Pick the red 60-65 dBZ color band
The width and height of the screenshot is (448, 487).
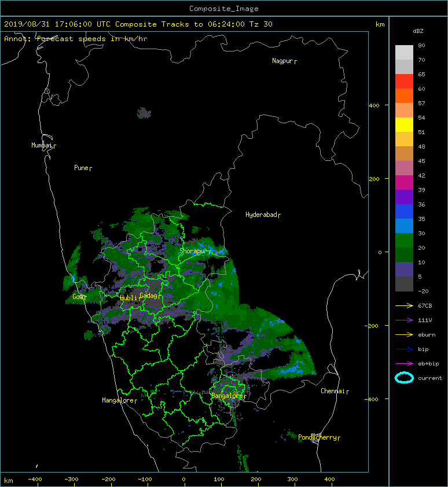[x=404, y=81]
